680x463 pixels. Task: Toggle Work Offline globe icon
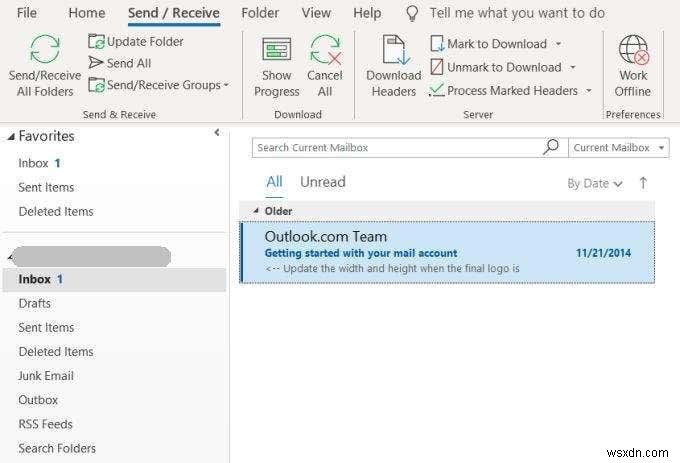pyautogui.click(x=634, y=50)
